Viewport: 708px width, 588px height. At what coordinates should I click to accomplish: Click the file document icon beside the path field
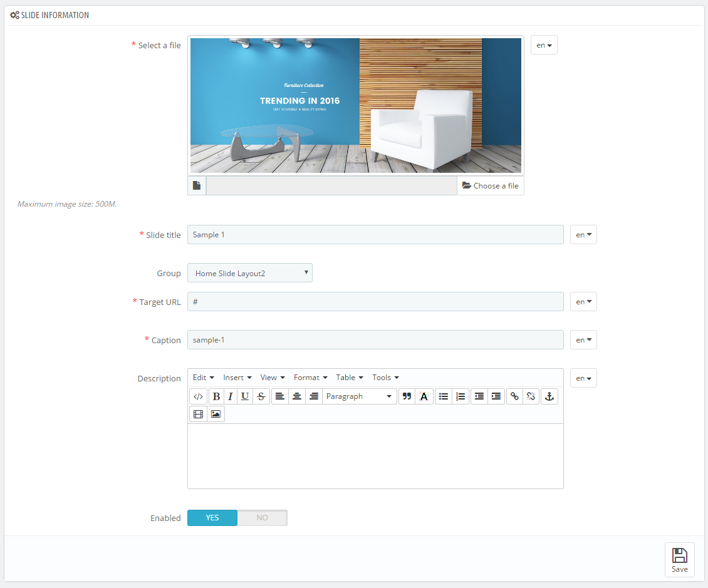(x=197, y=185)
